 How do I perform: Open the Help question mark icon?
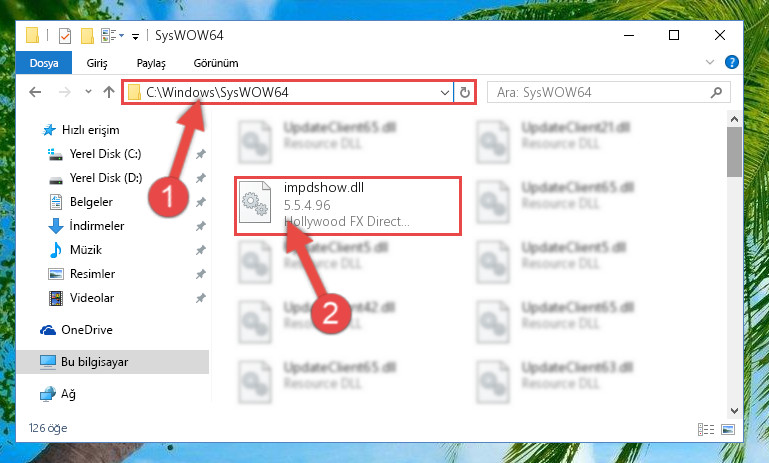731,62
